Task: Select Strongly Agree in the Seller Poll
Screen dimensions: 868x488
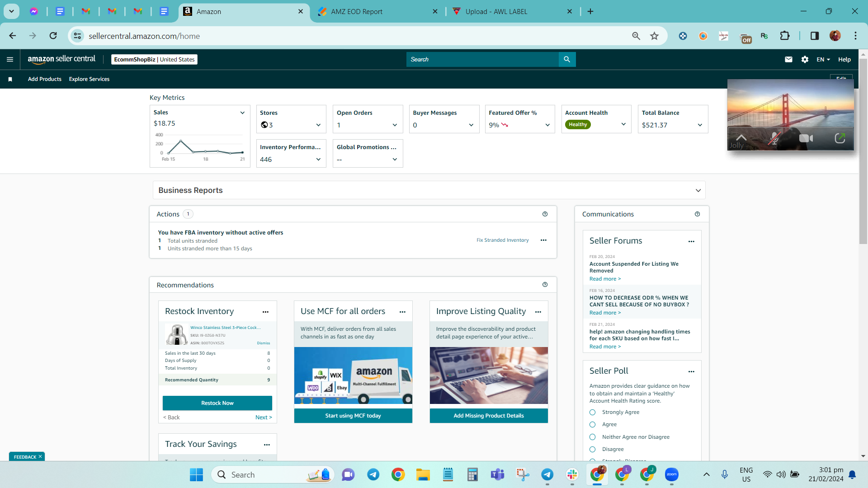Action: pyautogui.click(x=592, y=412)
